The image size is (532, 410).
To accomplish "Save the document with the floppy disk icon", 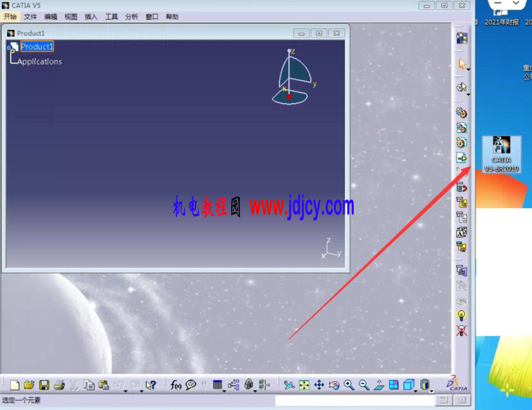I will [x=44, y=385].
